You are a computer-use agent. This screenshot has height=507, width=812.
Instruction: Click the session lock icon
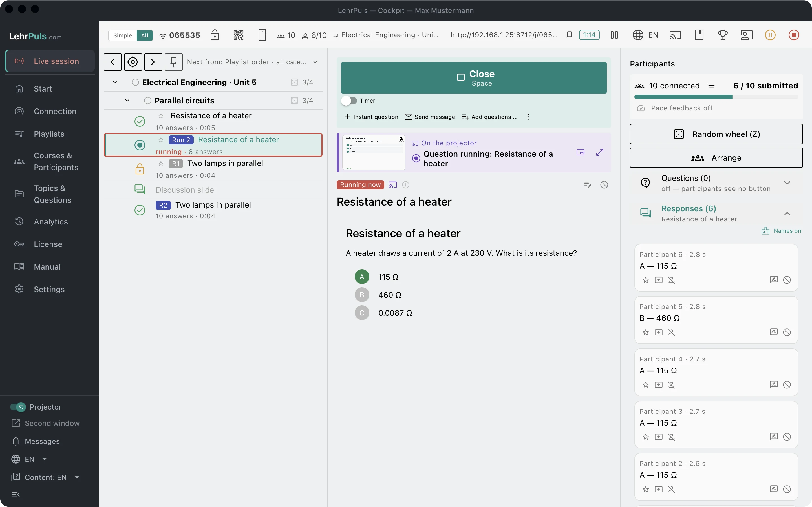[215, 35]
